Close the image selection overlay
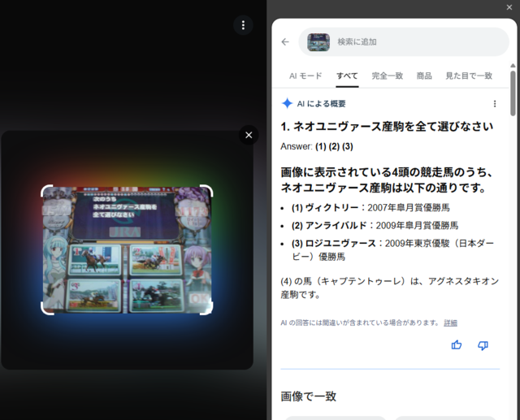Screen dimensions: 520x420 pyautogui.click(x=249, y=135)
